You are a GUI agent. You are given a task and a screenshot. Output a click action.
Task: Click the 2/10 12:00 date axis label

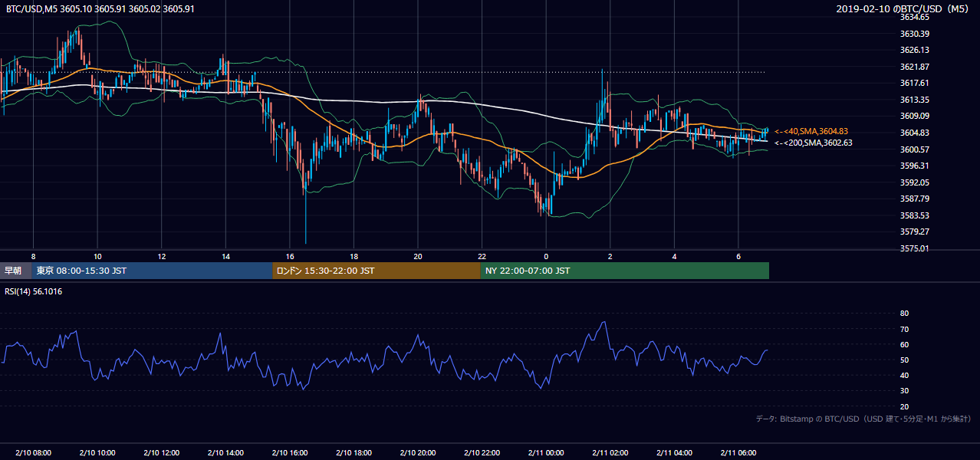click(x=161, y=453)
